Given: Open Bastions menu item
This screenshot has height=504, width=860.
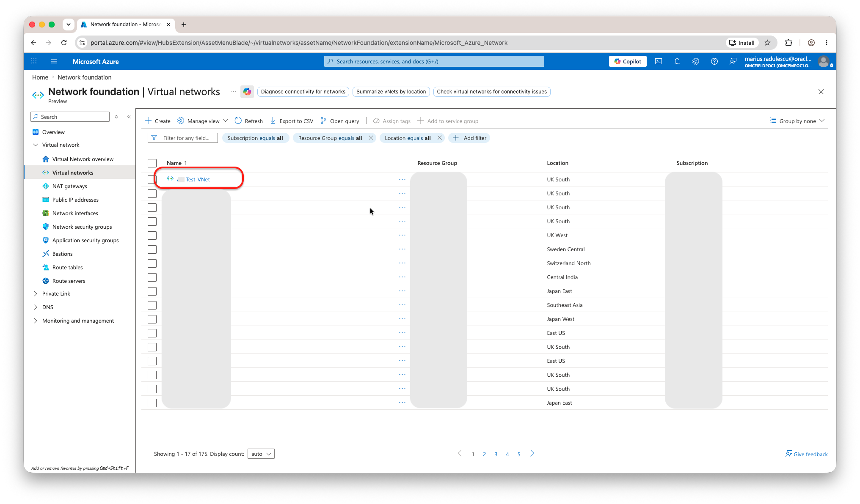Looking at the screenshot, I should (x=63, y=254).
